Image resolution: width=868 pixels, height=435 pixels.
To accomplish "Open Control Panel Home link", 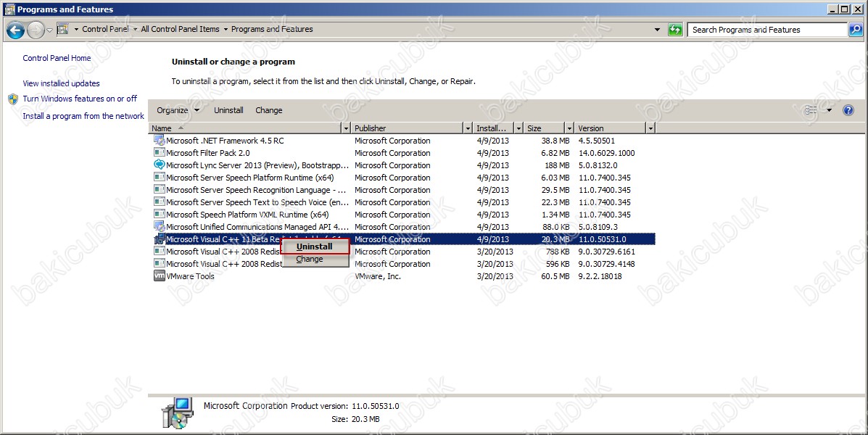I will click(57, 58).
